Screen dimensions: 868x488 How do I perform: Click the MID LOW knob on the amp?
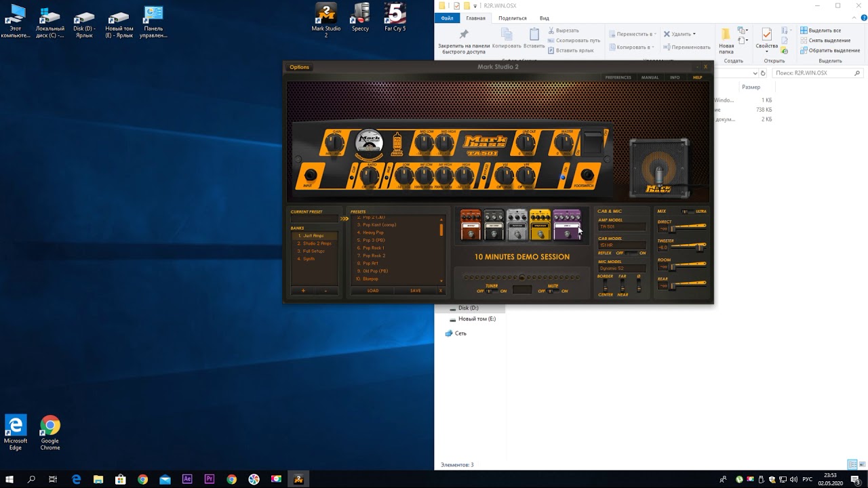point(424,143)
